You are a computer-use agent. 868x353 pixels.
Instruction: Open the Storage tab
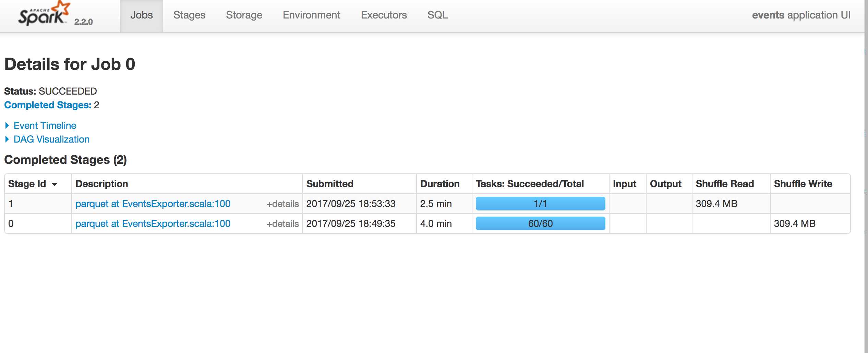[x=244, y=15]
